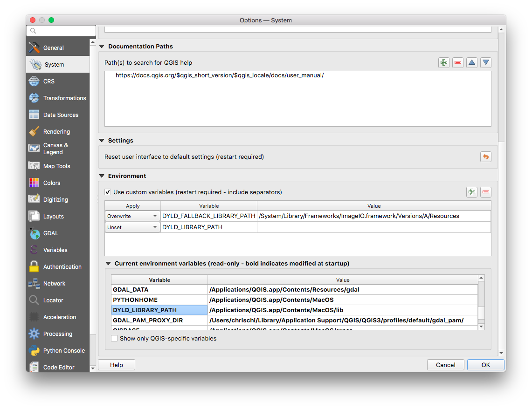Click the Help button
The height and width of the screenshot is (409, 532).
point(116,365)
